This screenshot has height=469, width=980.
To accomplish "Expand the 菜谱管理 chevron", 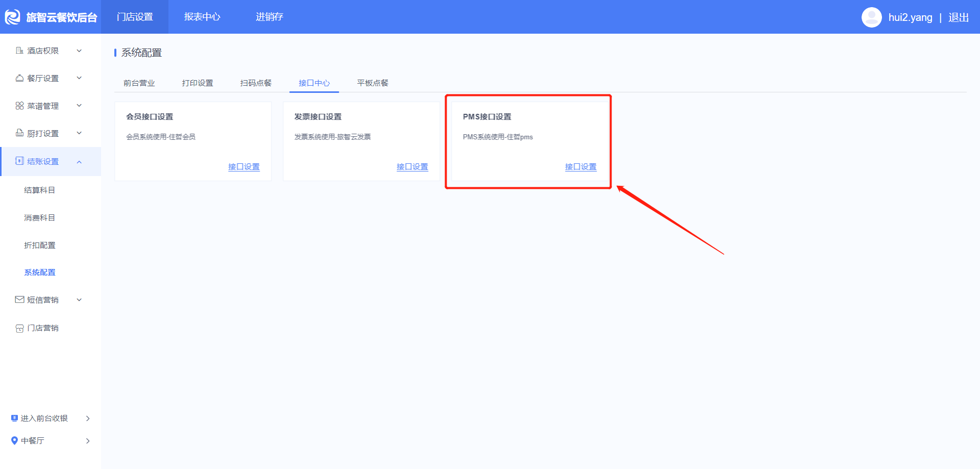I will click(79, 106).
